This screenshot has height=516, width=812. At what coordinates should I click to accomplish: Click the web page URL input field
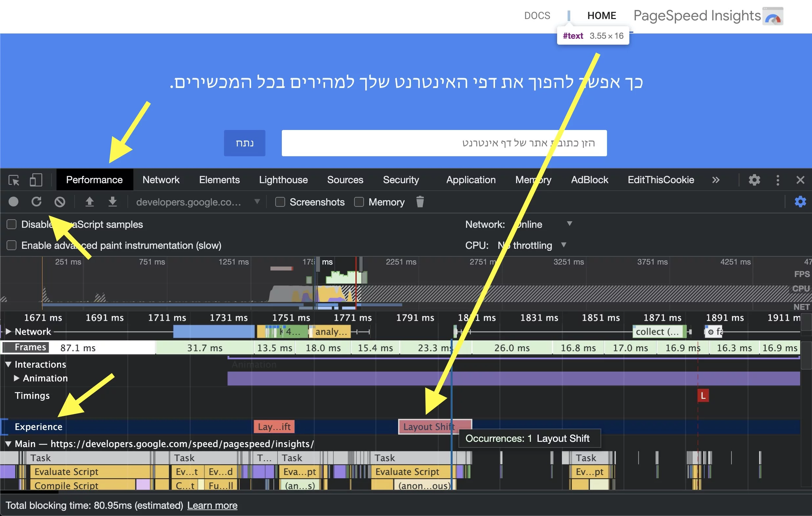[444, 143]
